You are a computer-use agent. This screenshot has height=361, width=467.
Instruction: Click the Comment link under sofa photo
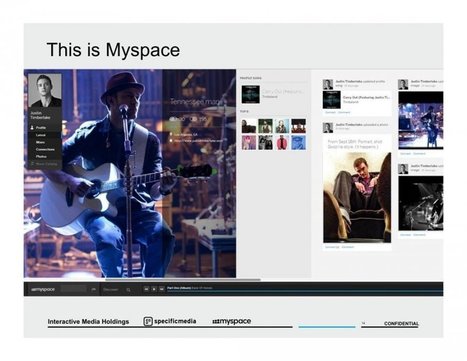point(348,247)
